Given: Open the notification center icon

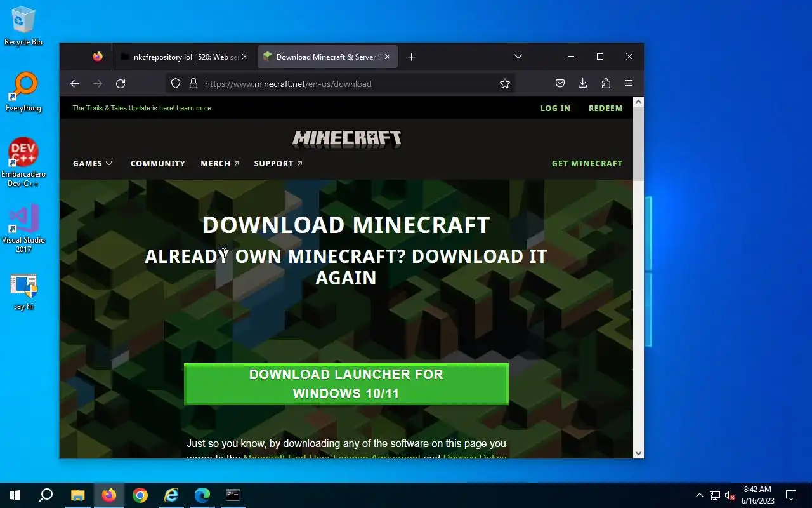Looking at the screenshot, I should pos(791,495).
